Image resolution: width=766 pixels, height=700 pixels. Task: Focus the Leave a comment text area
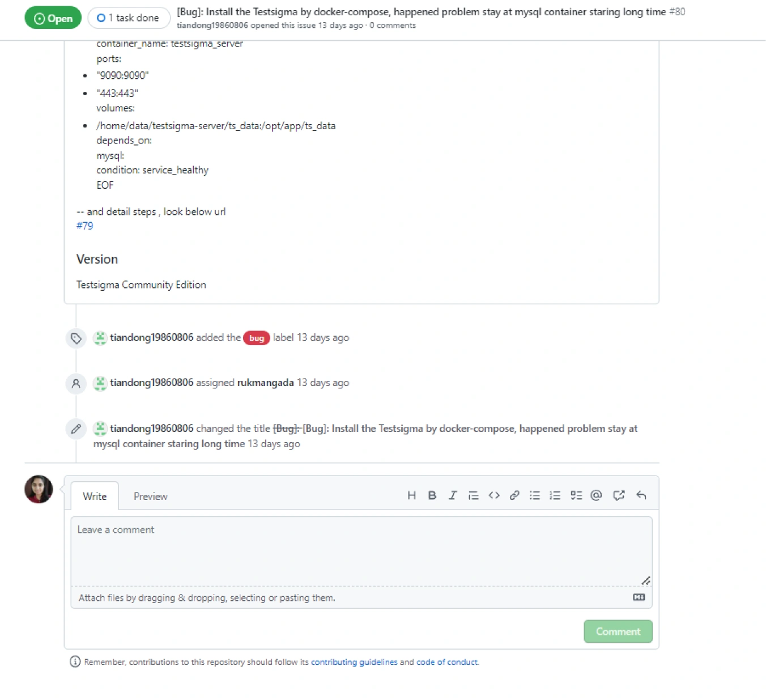(x=361, y=550)
